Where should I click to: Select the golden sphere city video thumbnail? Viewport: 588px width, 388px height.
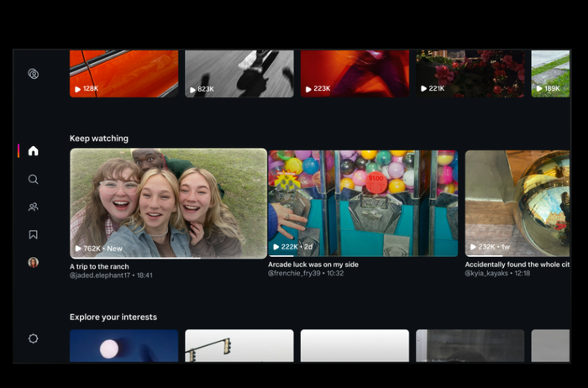tap(517, 203)
